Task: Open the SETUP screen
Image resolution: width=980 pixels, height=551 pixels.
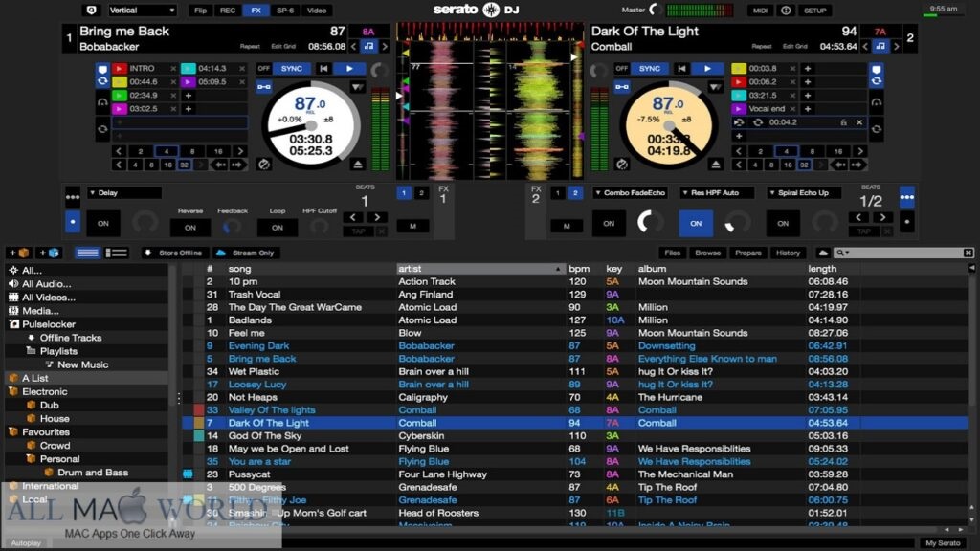Action: (x=814, y=11)
